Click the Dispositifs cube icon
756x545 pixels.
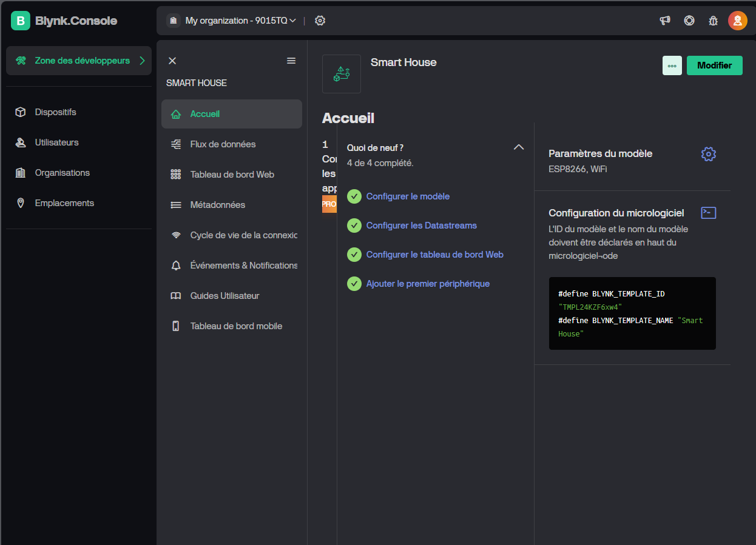[21, 112]
